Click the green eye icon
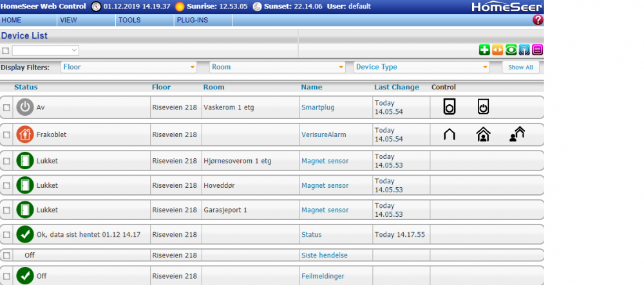 (x=511, y=50)
